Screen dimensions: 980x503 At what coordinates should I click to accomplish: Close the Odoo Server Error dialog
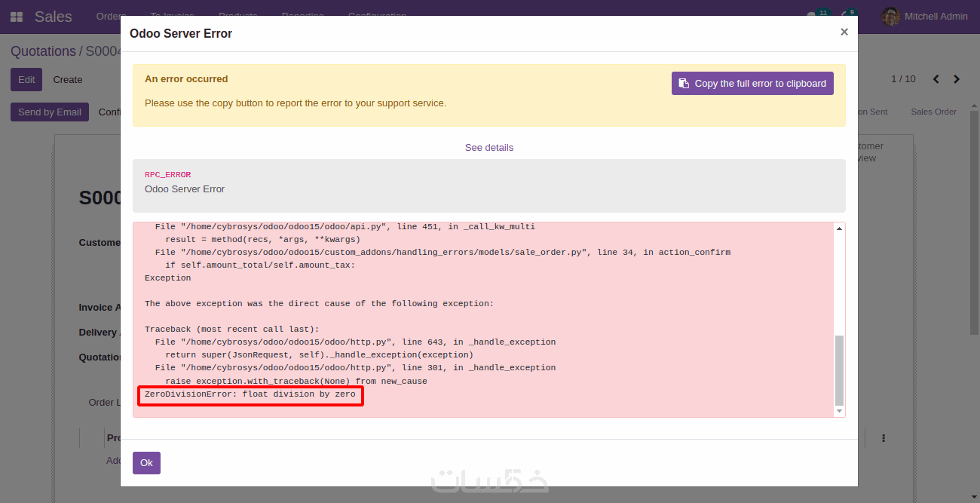point(844,32)
